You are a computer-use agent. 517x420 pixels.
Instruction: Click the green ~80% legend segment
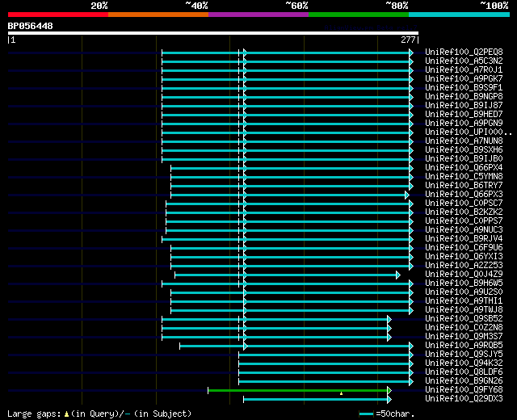pyautogui.click(x=359, y=15)
